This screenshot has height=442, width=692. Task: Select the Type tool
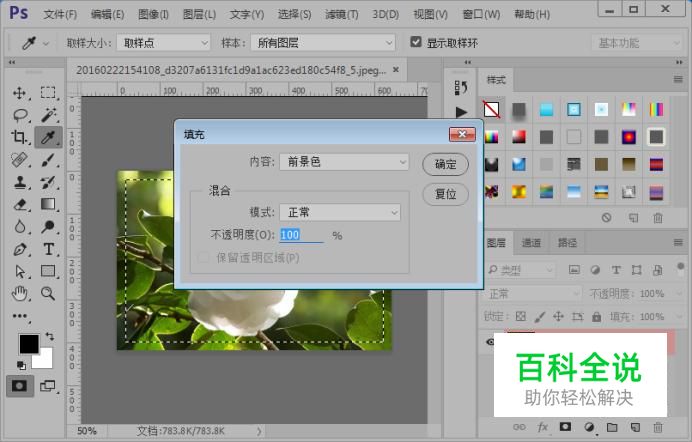(x=49, y=249)
